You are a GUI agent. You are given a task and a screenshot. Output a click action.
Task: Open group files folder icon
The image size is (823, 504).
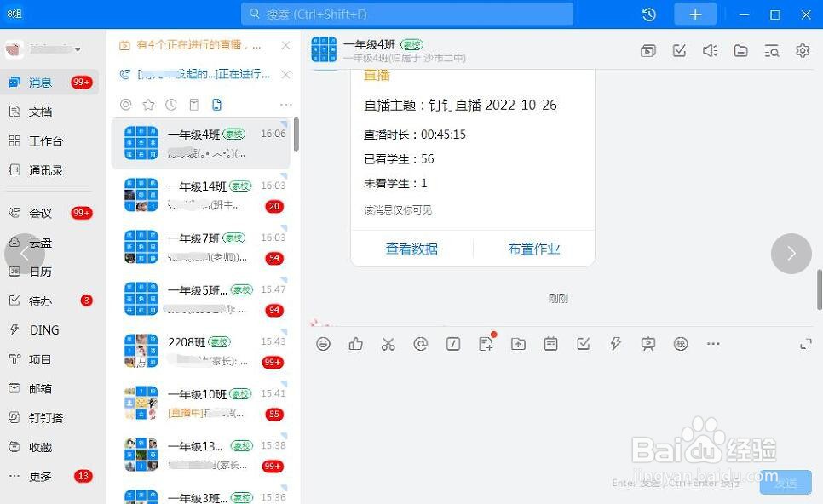pyautogui.click(x=740, y=50)
